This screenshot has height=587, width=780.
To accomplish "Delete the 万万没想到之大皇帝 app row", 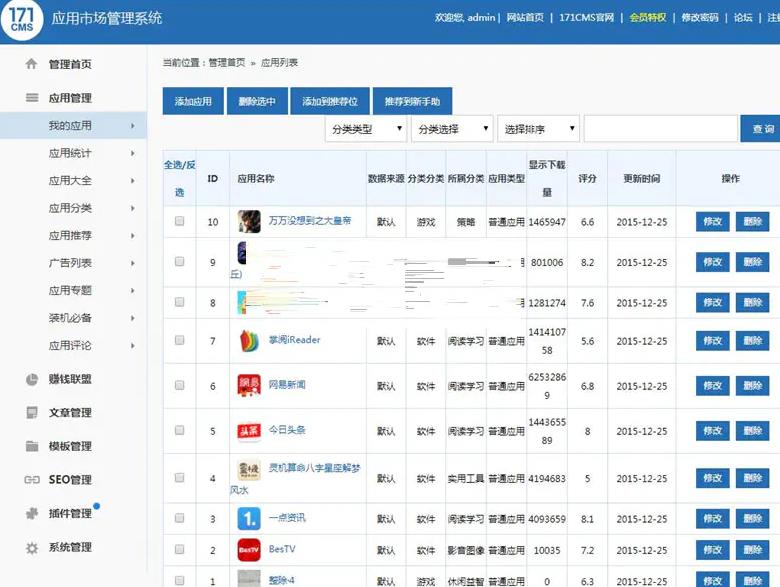I will point(753,222).
